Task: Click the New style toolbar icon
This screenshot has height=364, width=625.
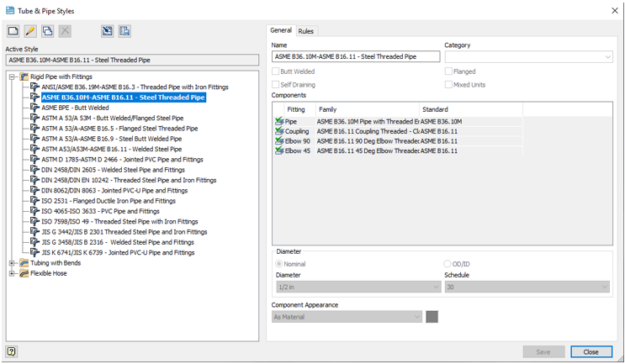Action: [13, 31]
